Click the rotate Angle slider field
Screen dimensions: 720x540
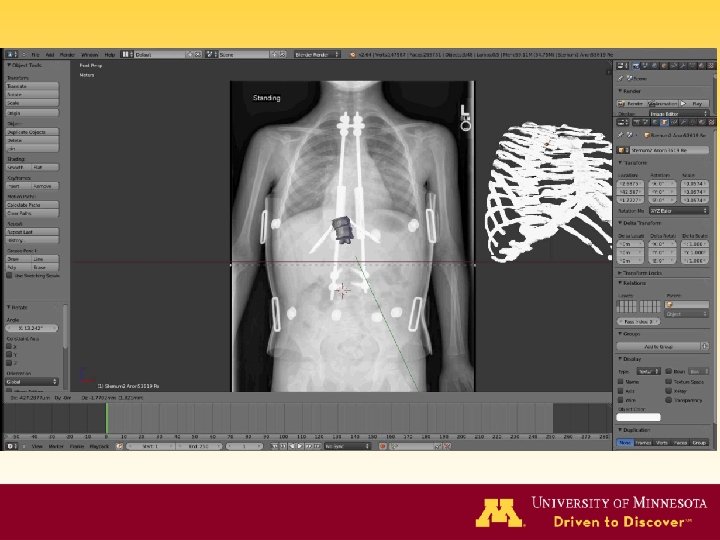coord(32,328)
